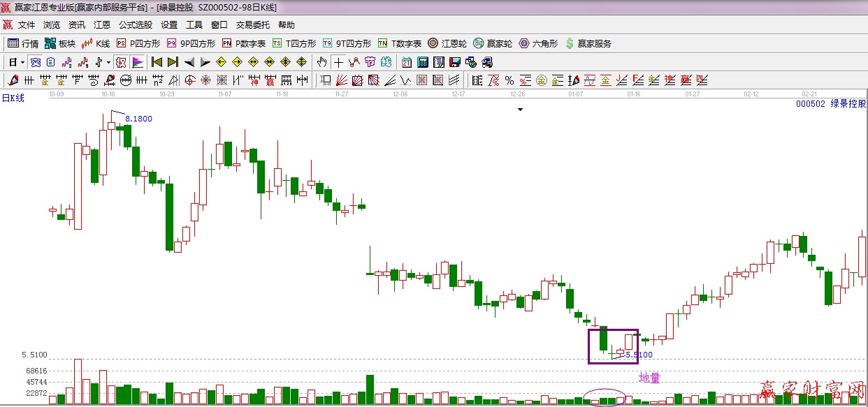Click the P四方形 toolbar button

[138, 43]
